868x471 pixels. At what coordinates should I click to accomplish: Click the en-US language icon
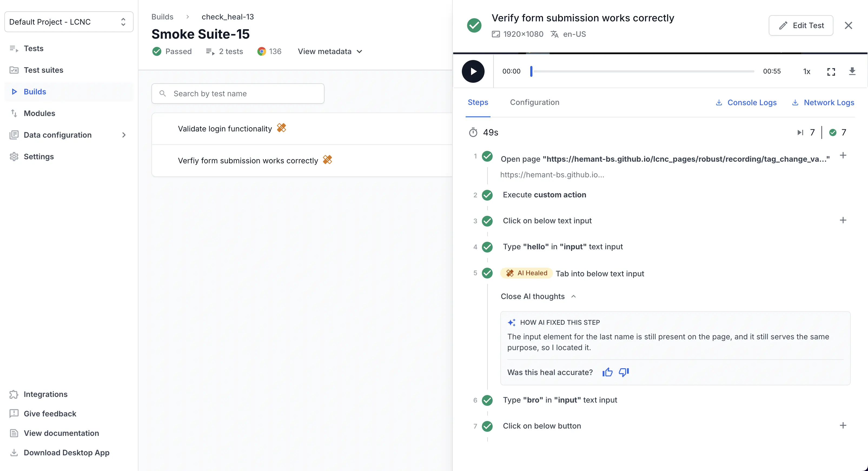(x=554, y=34)
